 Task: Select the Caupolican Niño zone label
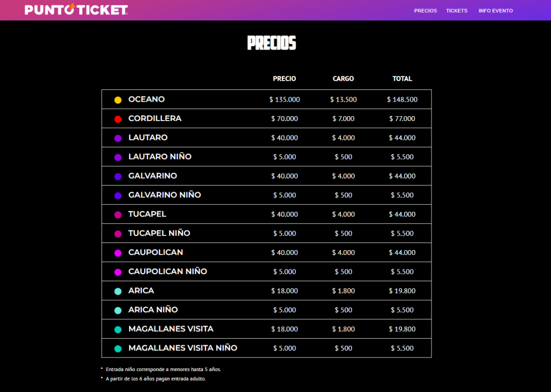[168, 271]
